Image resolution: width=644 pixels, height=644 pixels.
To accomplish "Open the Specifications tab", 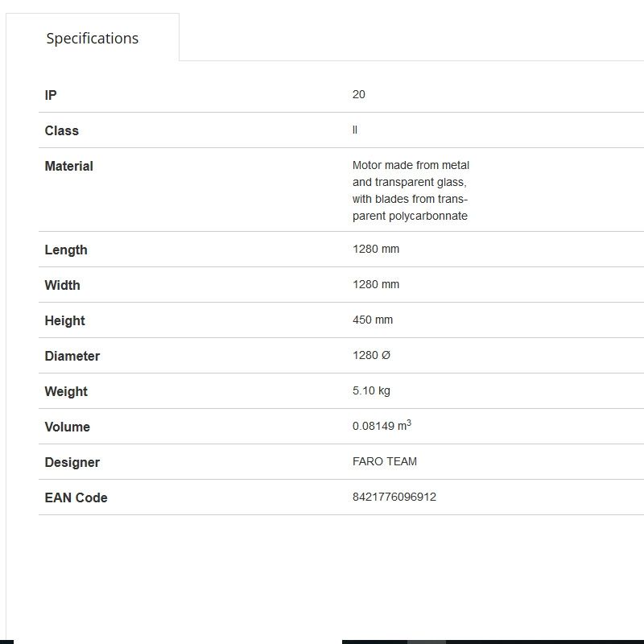I will pos(93,38).
